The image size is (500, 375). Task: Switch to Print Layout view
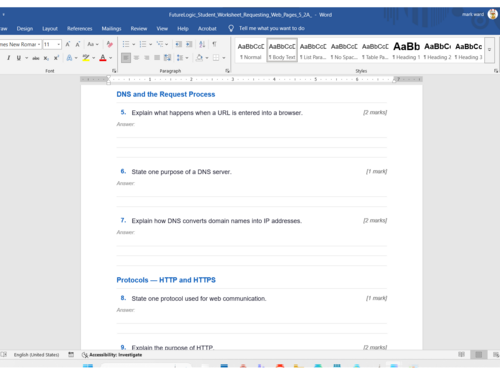(479, 355)
